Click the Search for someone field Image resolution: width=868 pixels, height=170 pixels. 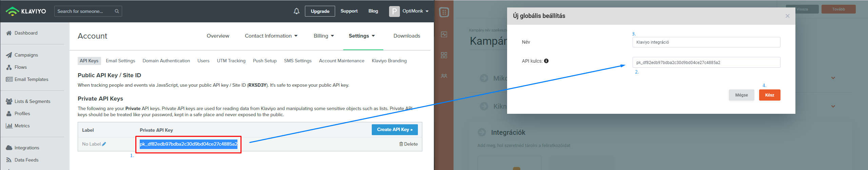pyautogui.click(x=88, y=11)
